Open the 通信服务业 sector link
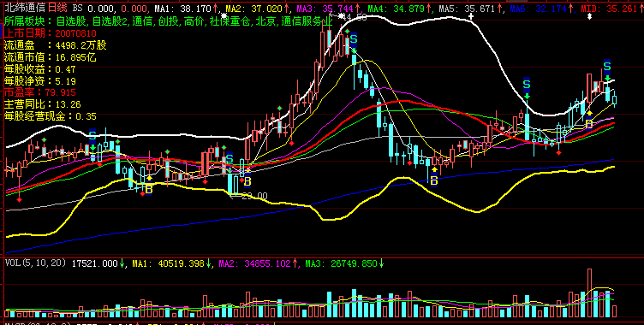644x325 pixels. click(307, 21)
